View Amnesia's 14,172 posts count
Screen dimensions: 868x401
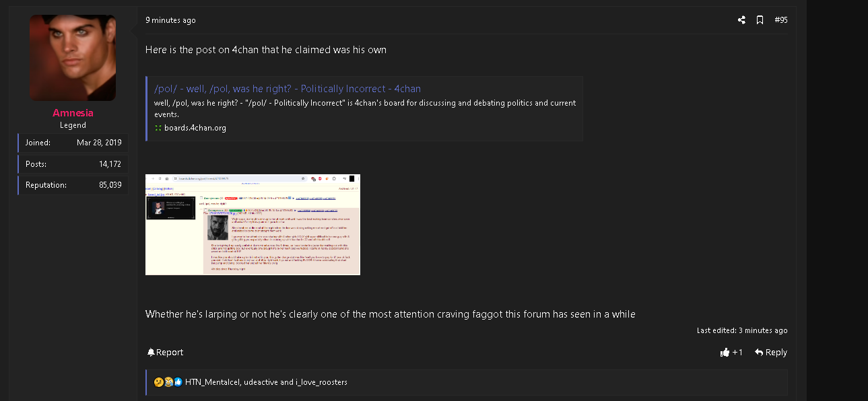110,164
